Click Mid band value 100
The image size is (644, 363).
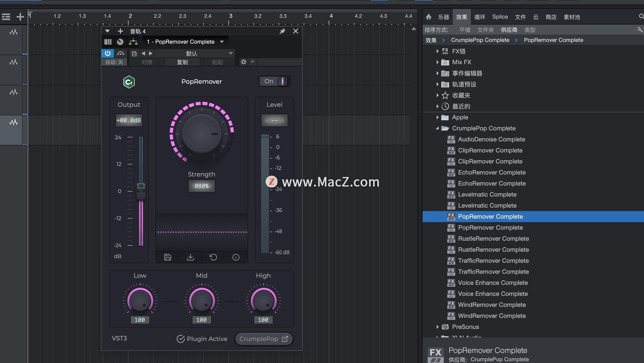(202, 320)
